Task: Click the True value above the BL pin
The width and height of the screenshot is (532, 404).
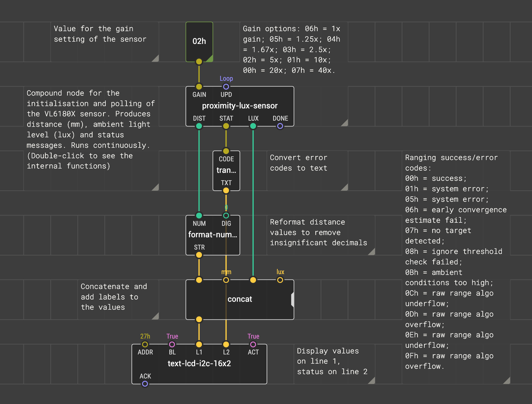Action: tap(172, 337)
